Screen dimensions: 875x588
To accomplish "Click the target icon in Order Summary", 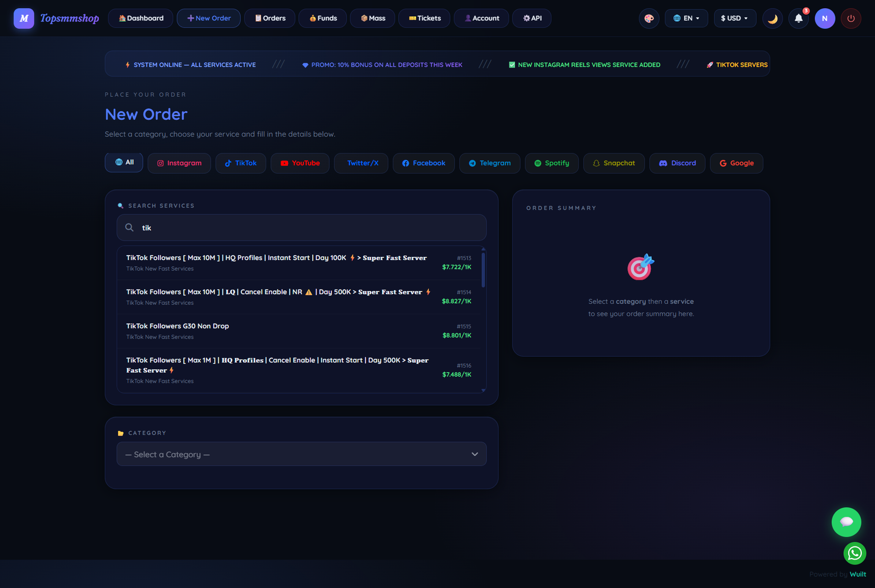I will [641, 267].
